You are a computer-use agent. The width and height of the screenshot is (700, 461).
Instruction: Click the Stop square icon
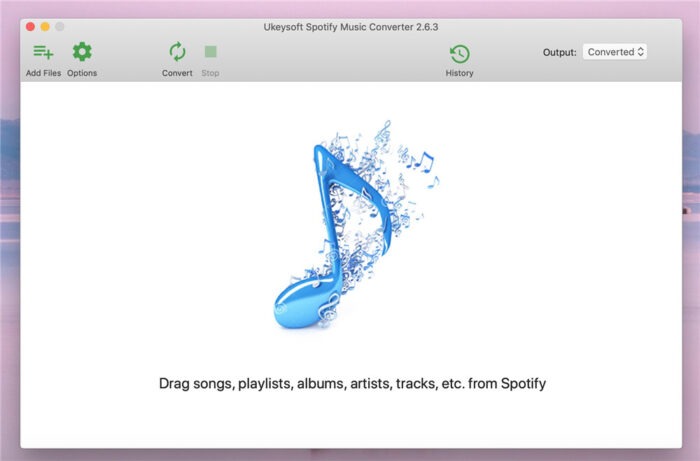tap(210, 52)
